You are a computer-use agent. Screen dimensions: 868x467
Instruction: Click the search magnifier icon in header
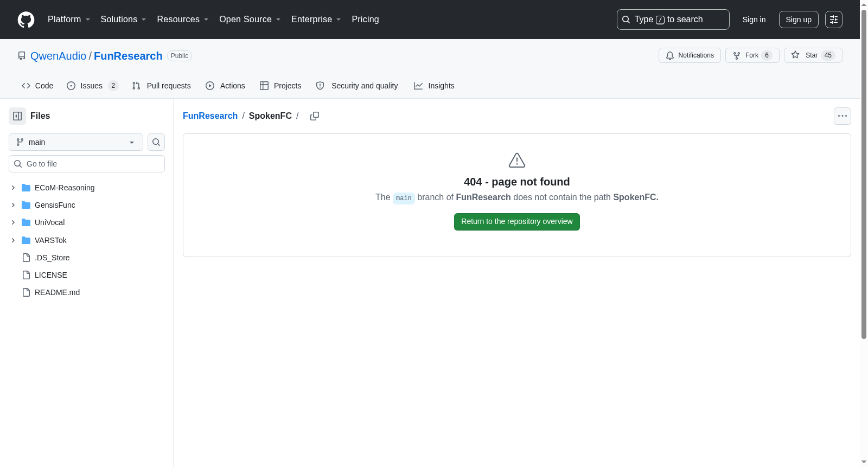coord(626,20)
